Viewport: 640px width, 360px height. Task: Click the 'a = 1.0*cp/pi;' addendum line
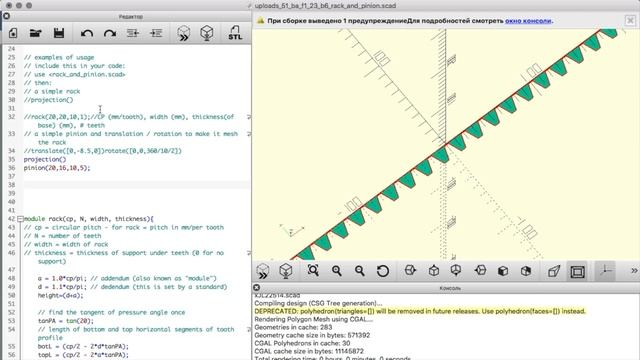coord(127,279)
